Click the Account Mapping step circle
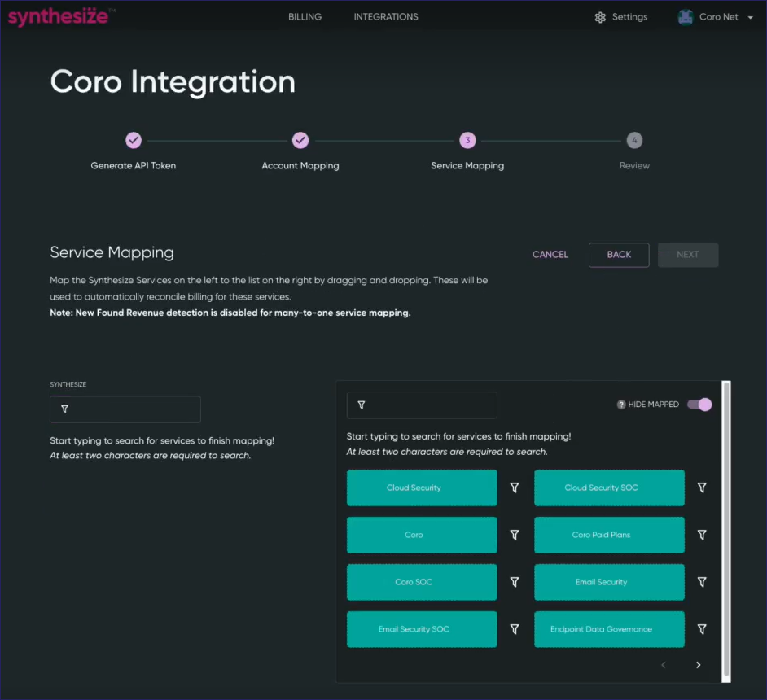 [x=300, y=141]
